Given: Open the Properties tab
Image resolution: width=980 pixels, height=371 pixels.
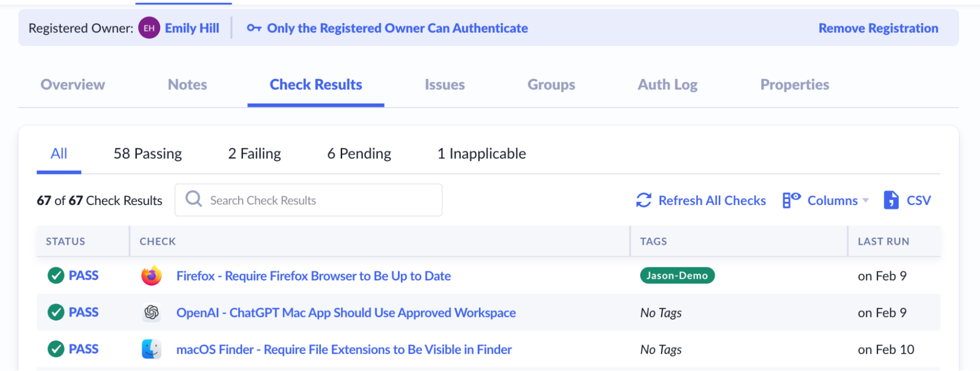Looking at the screenshot, I should 794,85.
